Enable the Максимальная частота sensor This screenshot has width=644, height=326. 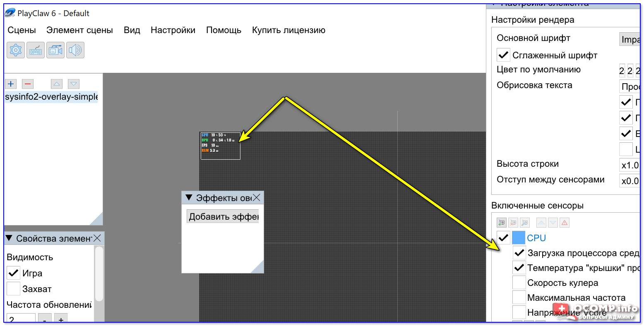[519, 297]
